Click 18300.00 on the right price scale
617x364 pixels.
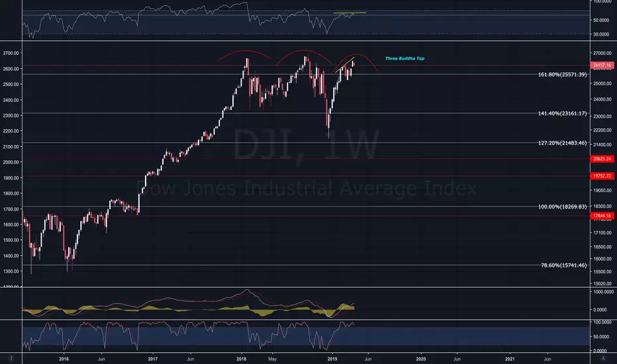pyautogui.click(x=602, y=206)
